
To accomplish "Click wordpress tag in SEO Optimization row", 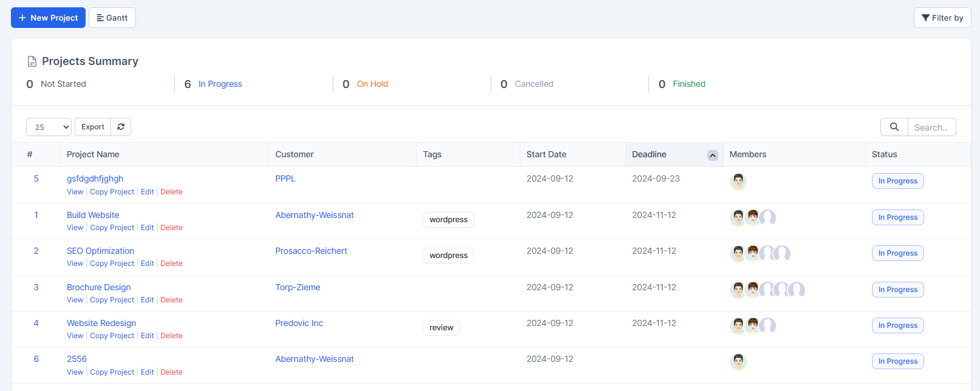I will [448, 256].
